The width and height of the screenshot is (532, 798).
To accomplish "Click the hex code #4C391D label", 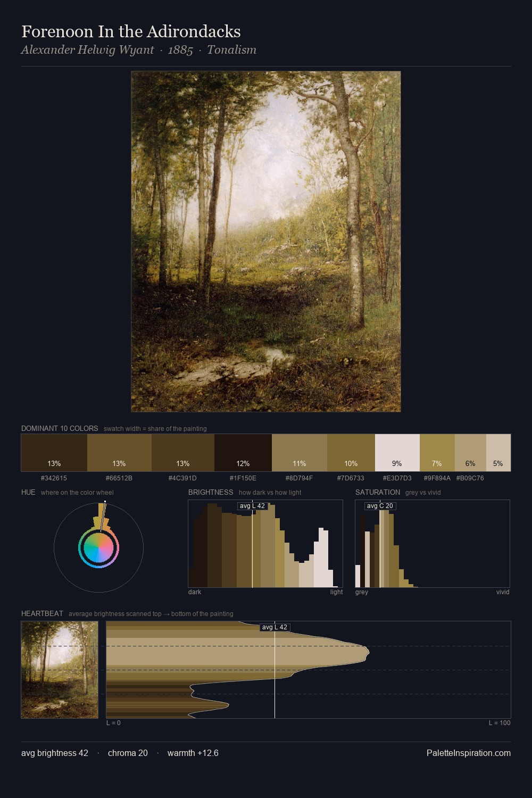I will [x=182, y=478].
